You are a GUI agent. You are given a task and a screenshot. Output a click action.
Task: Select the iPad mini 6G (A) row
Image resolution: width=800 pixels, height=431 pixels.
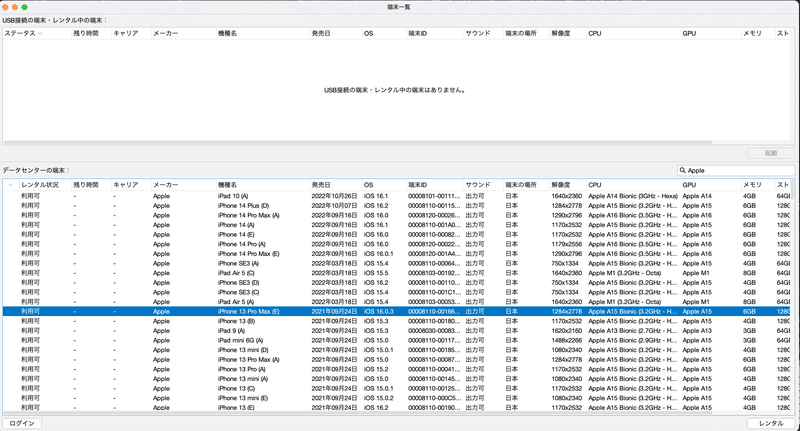[x=396, y=340]
